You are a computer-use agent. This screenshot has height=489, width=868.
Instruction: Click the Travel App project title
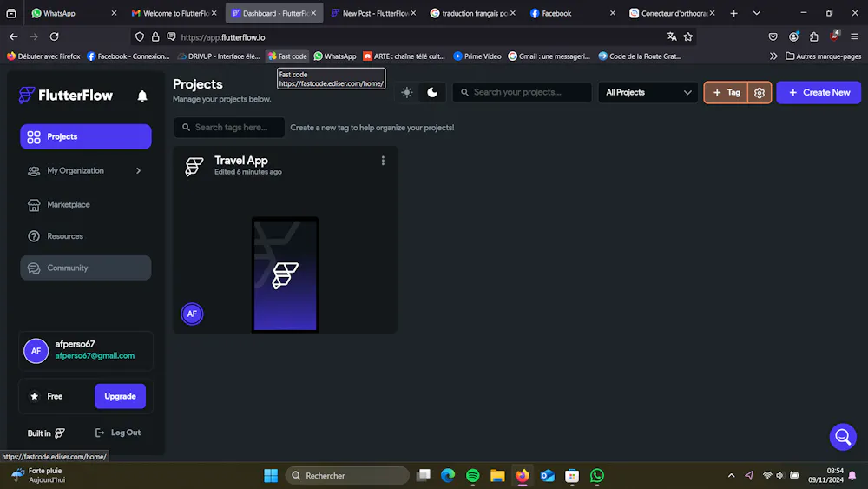tap(240, 161)
